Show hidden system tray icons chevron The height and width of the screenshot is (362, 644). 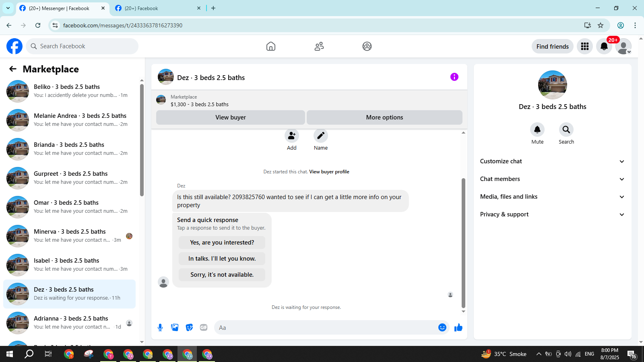(539, 354)
